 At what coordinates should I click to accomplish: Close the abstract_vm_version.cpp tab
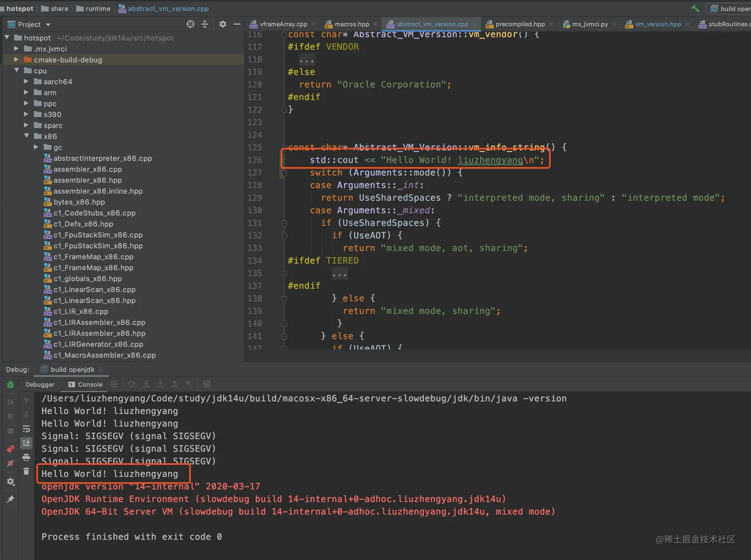(474, 24)
